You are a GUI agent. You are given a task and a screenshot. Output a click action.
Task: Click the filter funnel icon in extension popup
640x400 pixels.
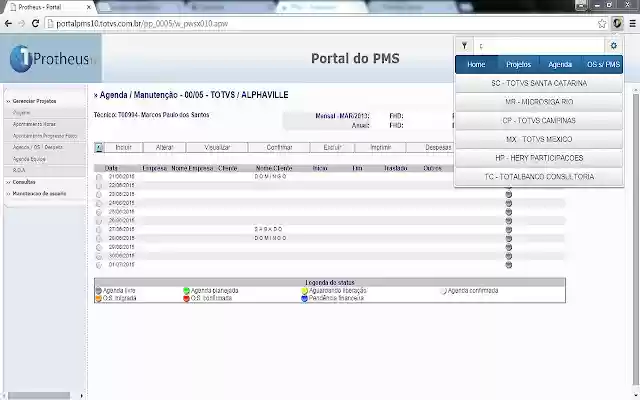click(x=464, y=46)
